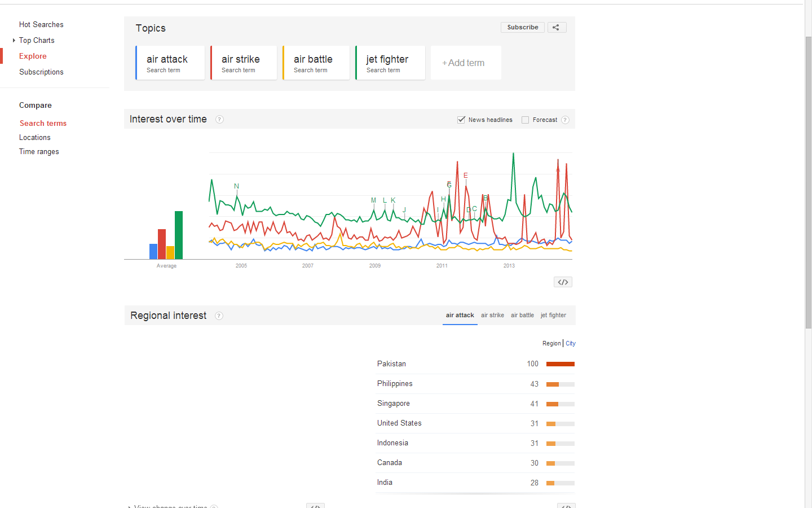The image size is (812, 508).
Task: Open help icon next to Regional interest
Action: (x=219, y=316)
